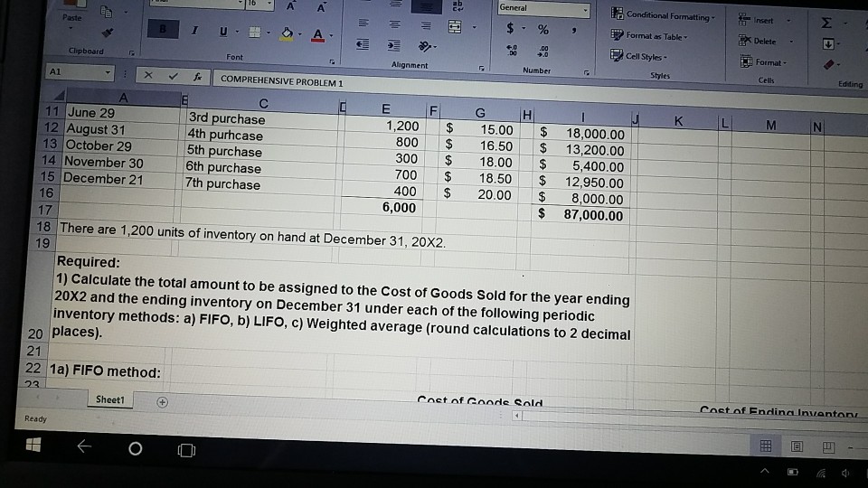Click Cortana circle icon
Viewport: 868px width, 488px height.
135,449
